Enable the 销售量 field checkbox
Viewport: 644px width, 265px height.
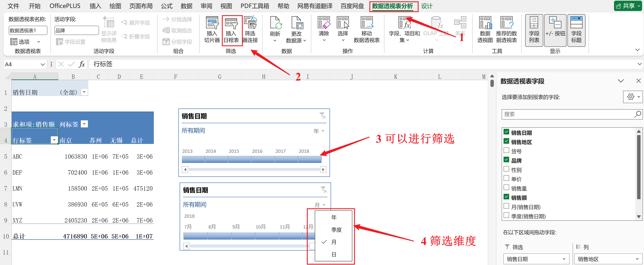coord(506,188)
